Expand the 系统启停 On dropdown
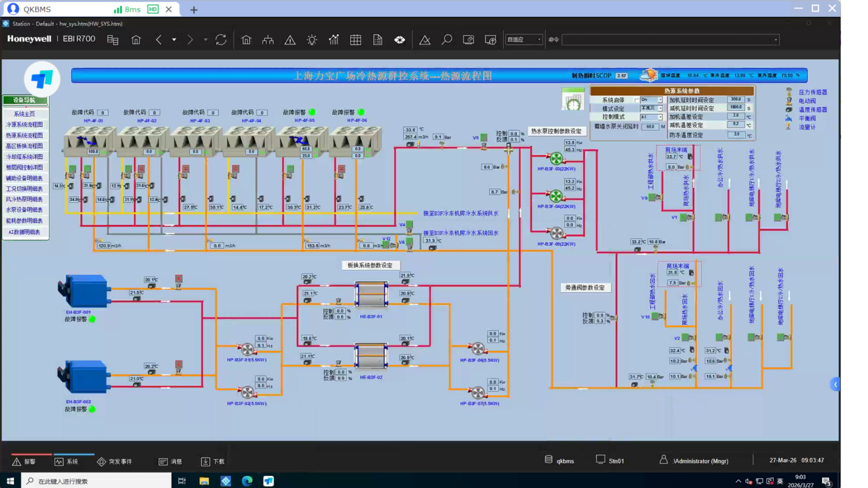The width and height of the screenshot is (868, 488). 660,100
